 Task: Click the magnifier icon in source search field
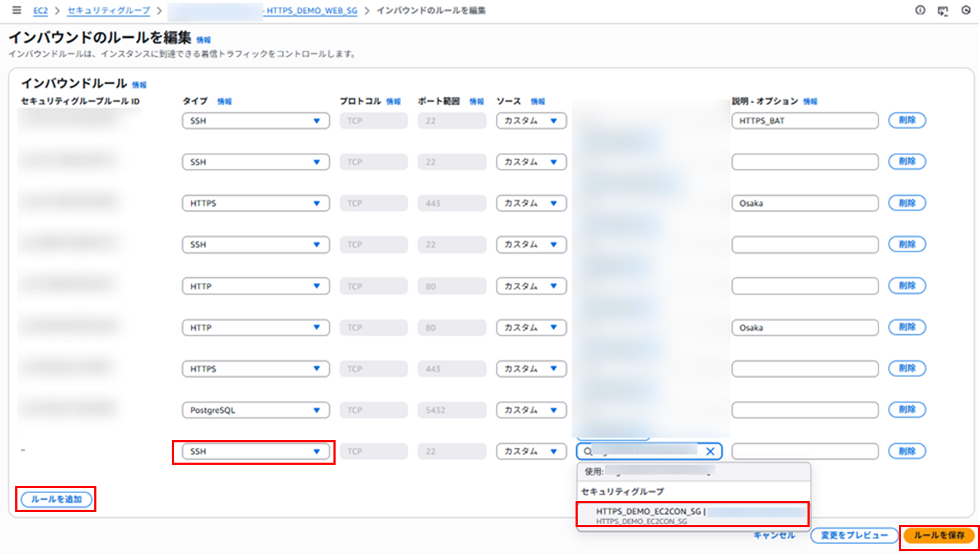[588, 452]
